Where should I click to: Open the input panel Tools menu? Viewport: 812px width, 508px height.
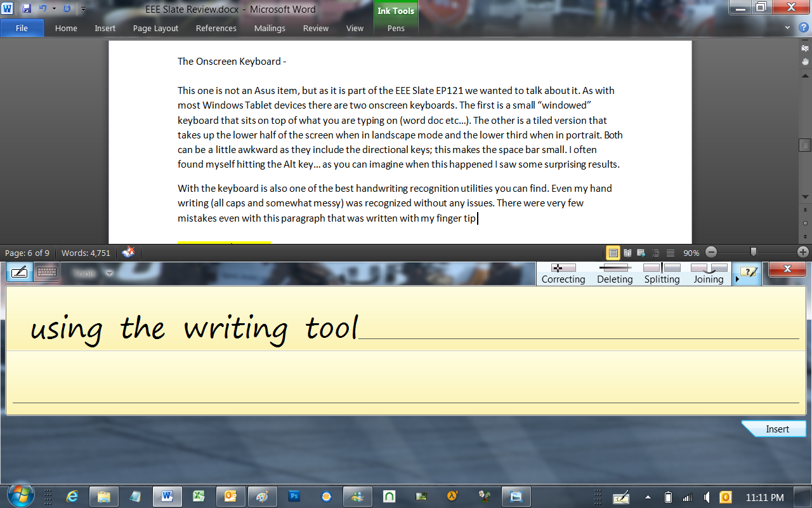click(92, 274)
